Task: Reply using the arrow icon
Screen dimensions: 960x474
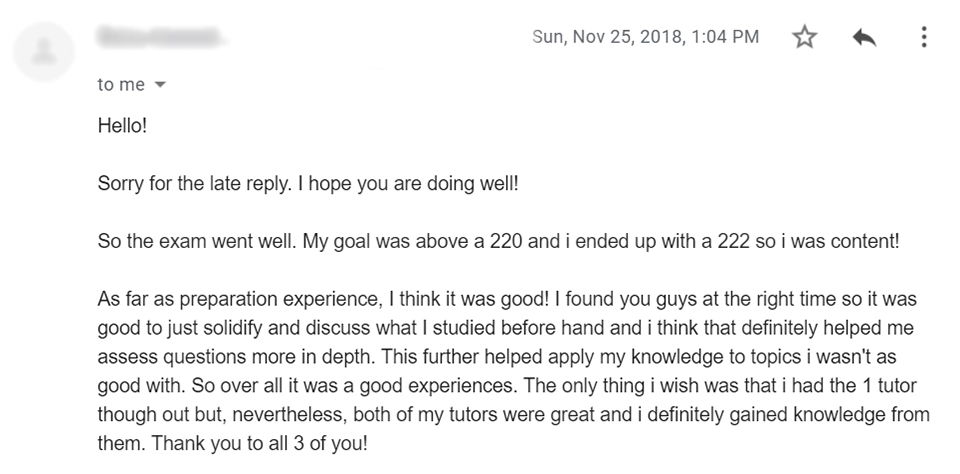Action: [x=864, y=37]
